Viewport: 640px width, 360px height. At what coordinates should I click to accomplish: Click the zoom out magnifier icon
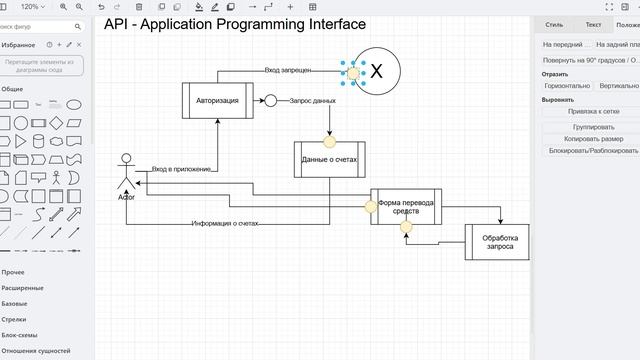[79, 7]
